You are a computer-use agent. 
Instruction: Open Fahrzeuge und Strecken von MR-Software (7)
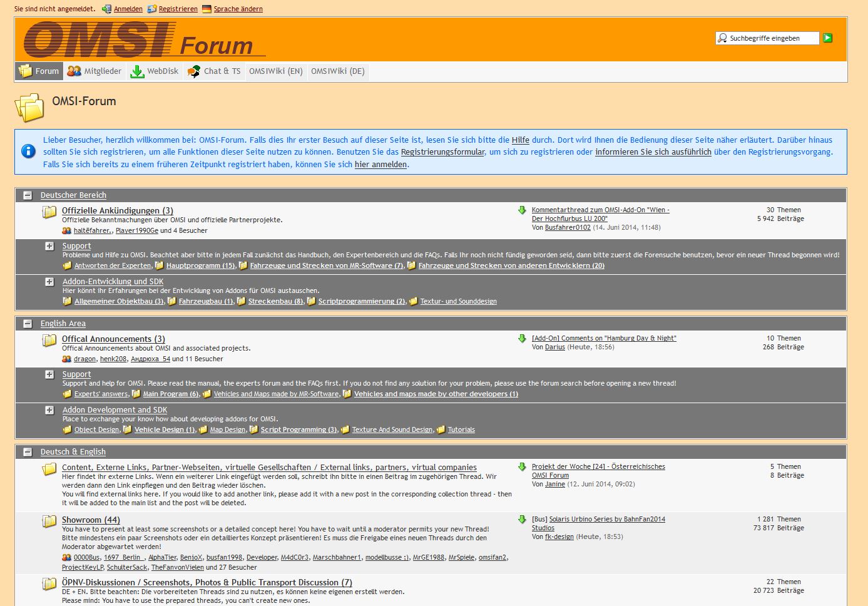(327, 265)
